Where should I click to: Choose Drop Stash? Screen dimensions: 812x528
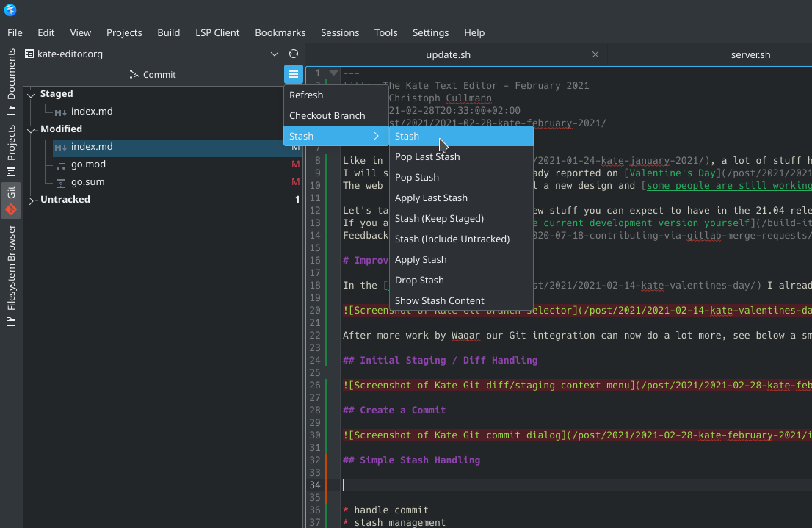pos(461,280)
